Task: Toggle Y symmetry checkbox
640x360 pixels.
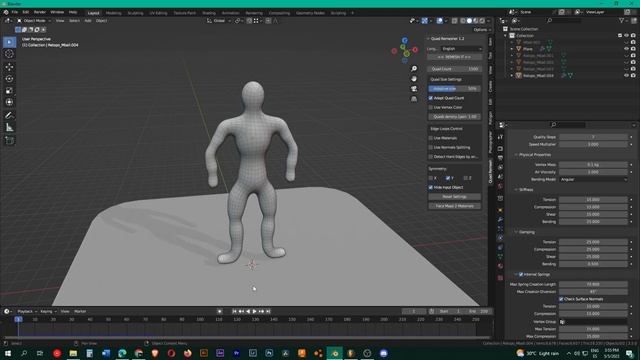Action: pos(448,178)
